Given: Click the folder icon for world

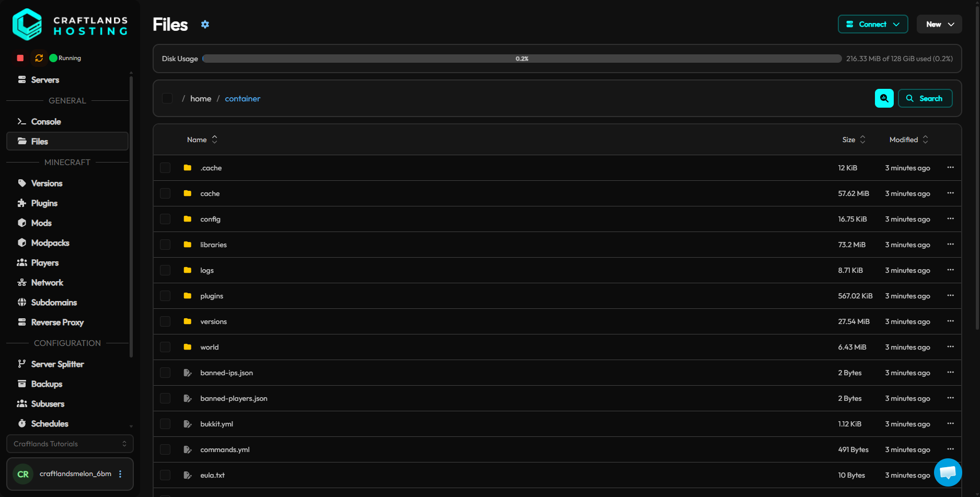Looking at the screenshot, I should point(188,347).
